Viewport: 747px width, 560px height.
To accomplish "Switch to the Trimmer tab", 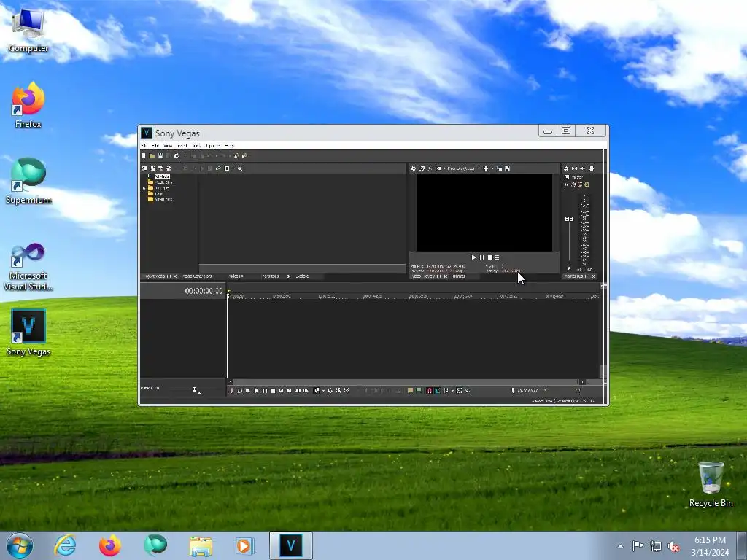I will point(460,276).
